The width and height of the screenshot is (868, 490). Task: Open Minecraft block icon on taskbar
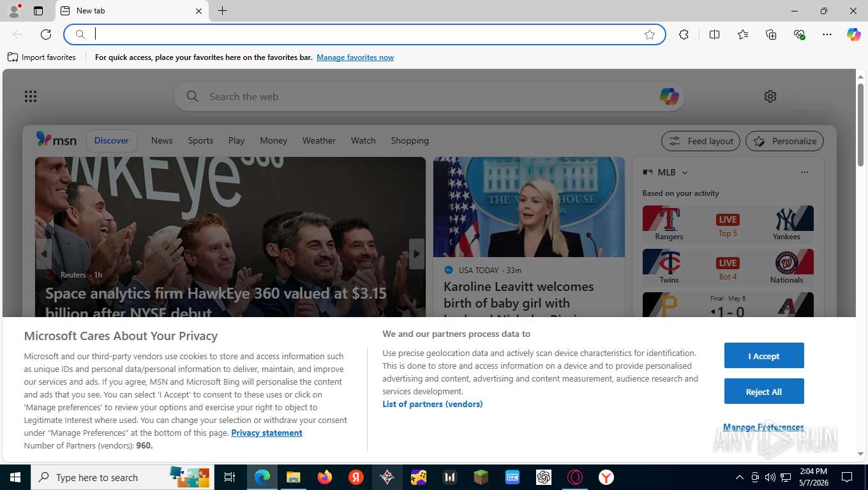481,477
